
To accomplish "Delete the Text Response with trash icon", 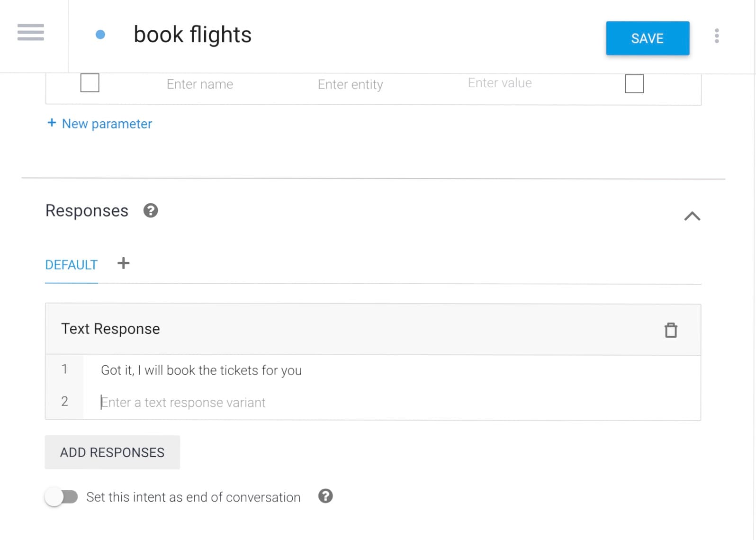I will (x=671, y=330).
